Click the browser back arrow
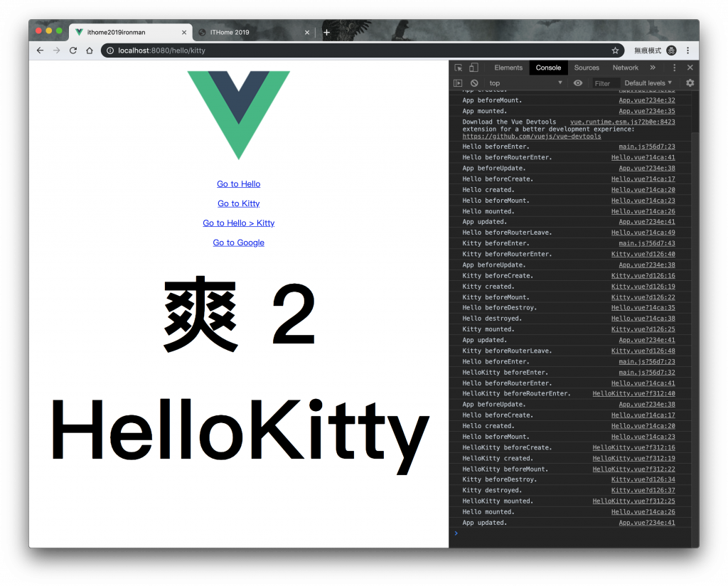This screenshot has height=586, width=728. point(40,50)
